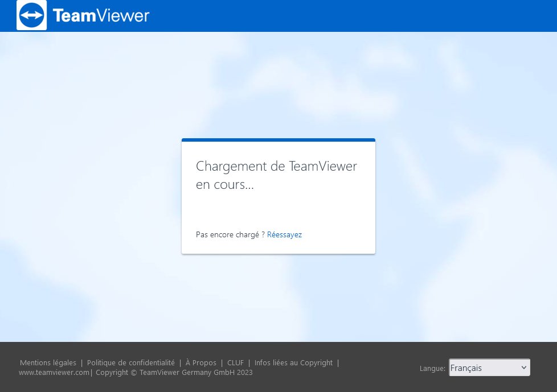Image resolution: width=557 pixels, height=392 pixels.
Task: Click the Réessayez retry link
Action: pyautogui.click(x=284, y=234)
